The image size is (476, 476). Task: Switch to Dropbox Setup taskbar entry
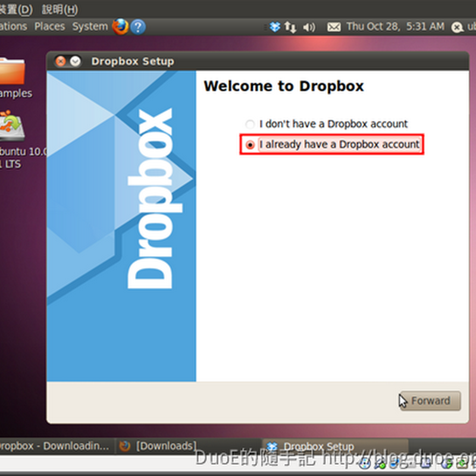[335, 446]
